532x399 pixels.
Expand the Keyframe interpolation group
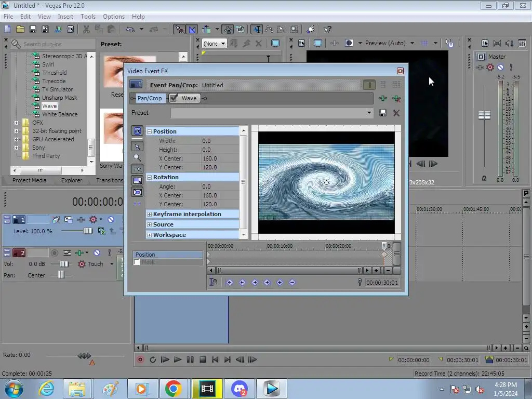pyautogui.click(x=149, y=214)
